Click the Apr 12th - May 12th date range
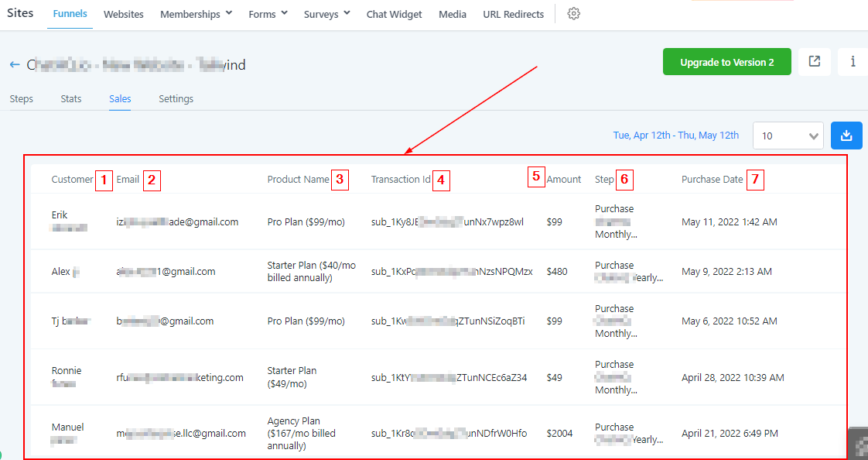 [675, 136]
